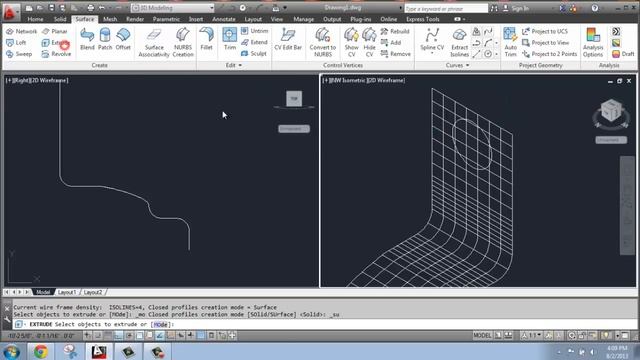The width and height of the screenshot is (640, 360).
Task: Switch to Layout2 tab
Action: (x=93, y=292)
